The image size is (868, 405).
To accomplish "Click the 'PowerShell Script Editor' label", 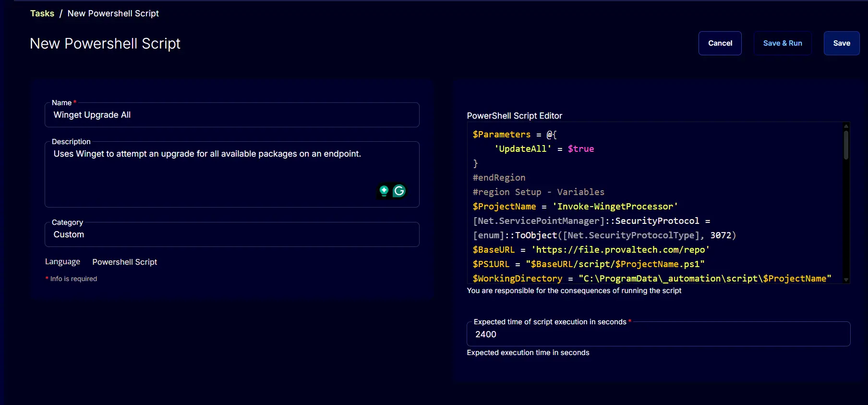I will (x=514, y=116).
